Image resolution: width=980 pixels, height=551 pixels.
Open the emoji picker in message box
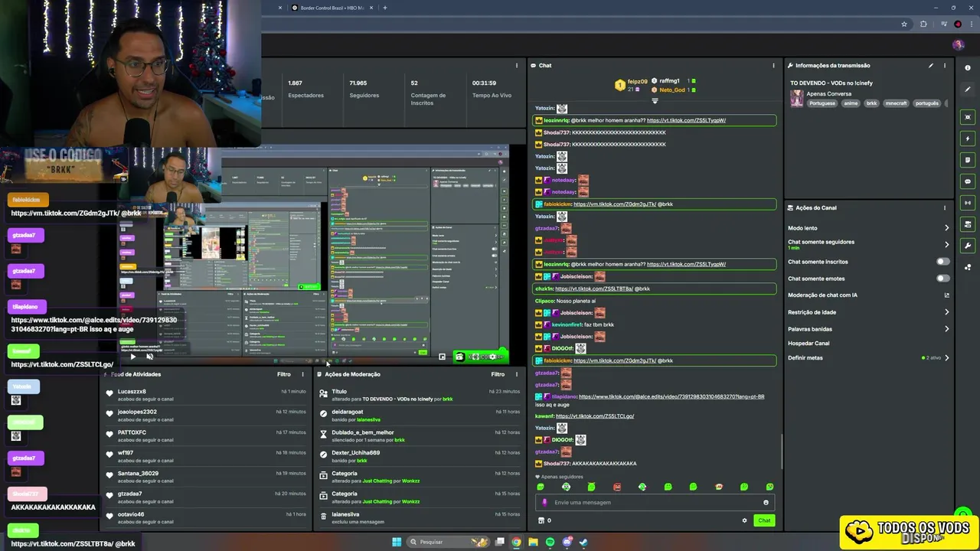click(766, 503)
